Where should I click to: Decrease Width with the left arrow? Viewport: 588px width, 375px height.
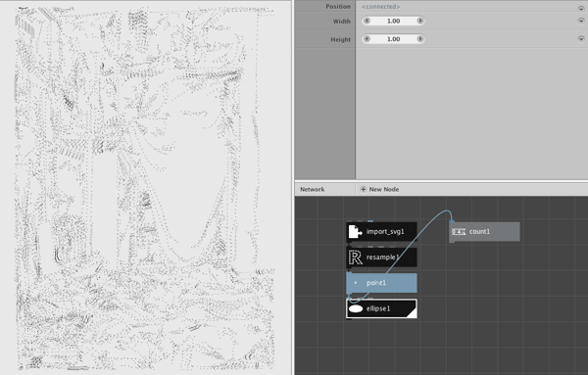[367, 21]
